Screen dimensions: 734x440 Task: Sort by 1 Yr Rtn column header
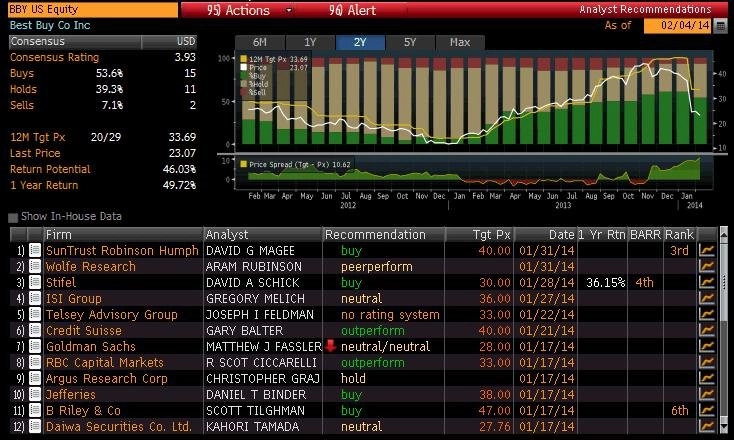602,234
